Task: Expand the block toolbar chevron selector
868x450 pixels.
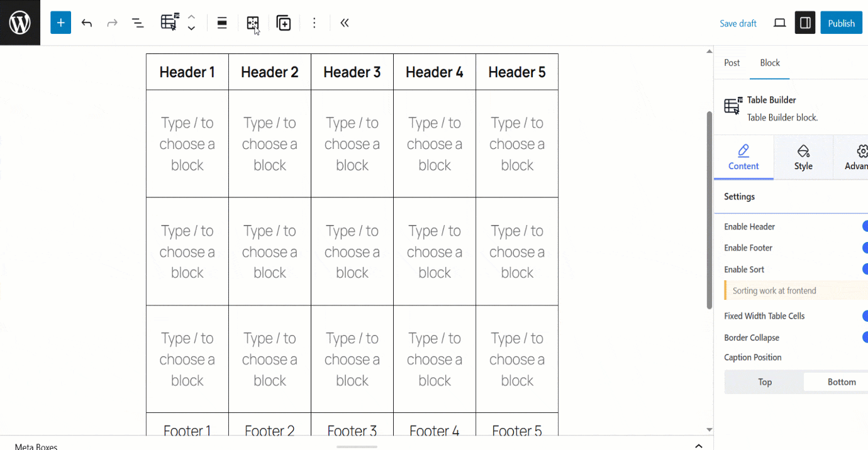Action: click(191, 23)
